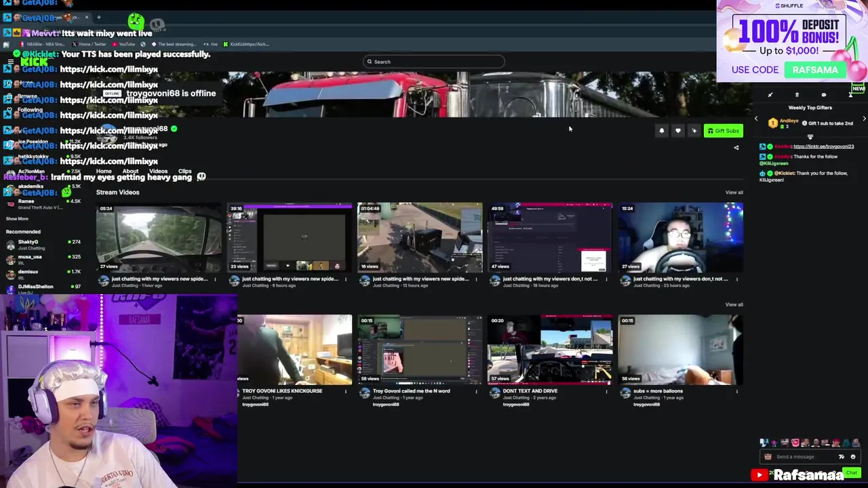Open the Clips channel tab
Image resolution: width=868 pixels, height=488 pixels.
pyautogui.click(x=184, y=171)
